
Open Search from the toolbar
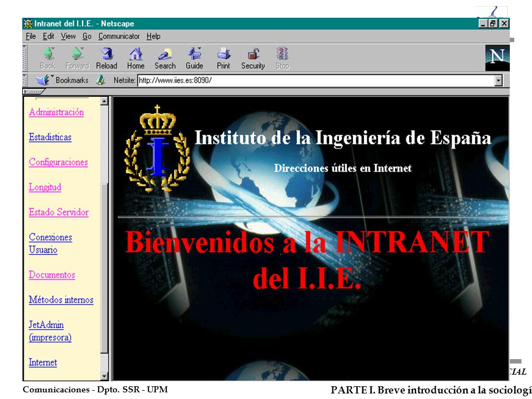coord(165,58)
